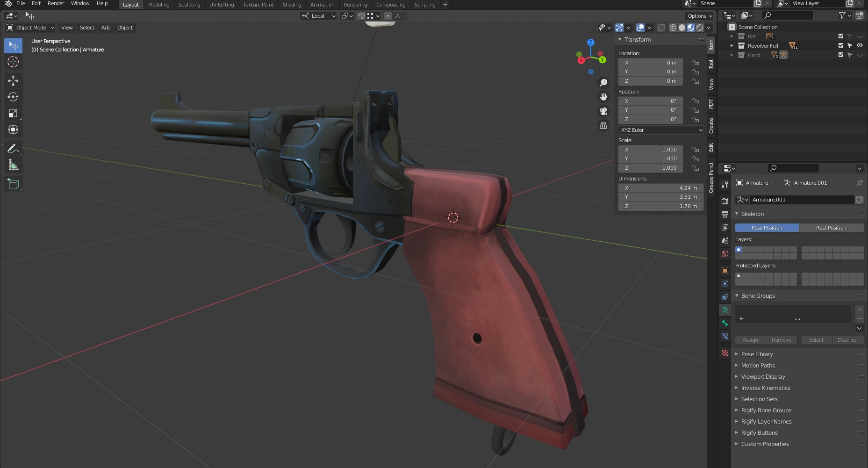This screenshot has width=868, height=468.
Task: Click Options button in header
Action: (x=700, y=16)
